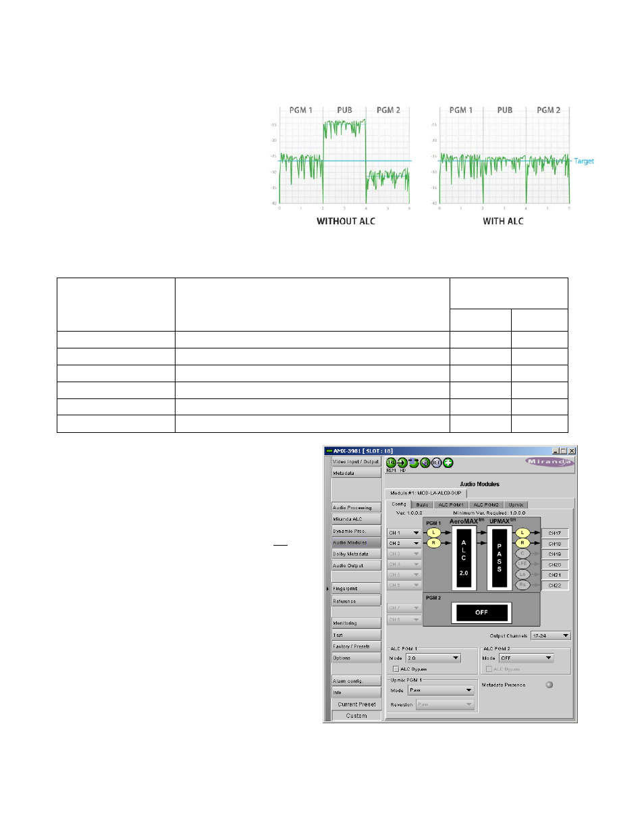Open the Audio Modules panel
Screen dimensions: 644x834
[x=356, y=543]
